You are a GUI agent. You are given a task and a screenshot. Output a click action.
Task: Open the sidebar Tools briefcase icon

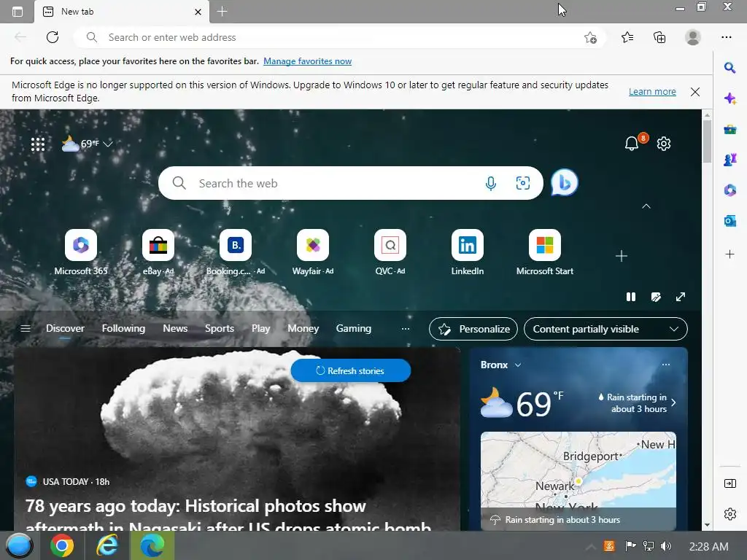click(729, 129)
